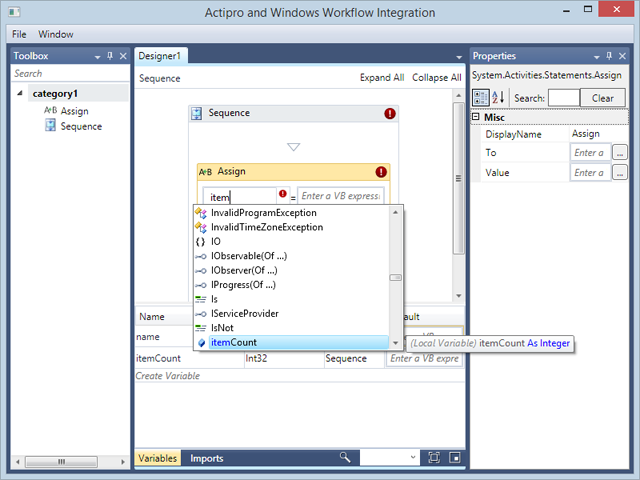640x480 pixels.
Task: Select the Int32 type cell
Action: [x=284, y=358]
